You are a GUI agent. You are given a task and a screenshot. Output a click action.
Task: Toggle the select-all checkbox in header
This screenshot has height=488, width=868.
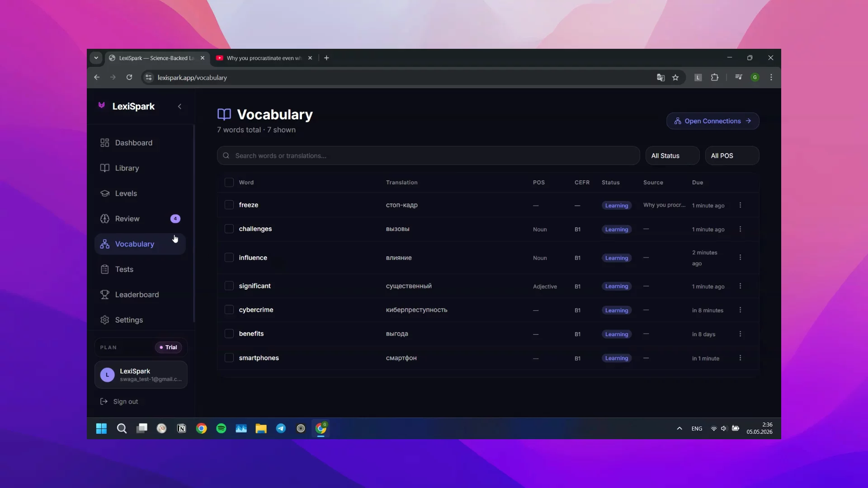(229, 183)
